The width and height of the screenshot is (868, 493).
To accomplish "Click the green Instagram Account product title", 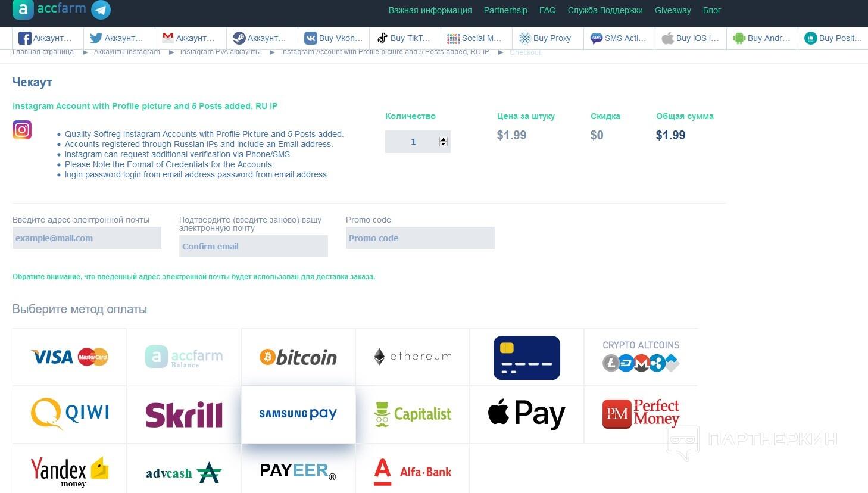I will (x=145, y=106).
